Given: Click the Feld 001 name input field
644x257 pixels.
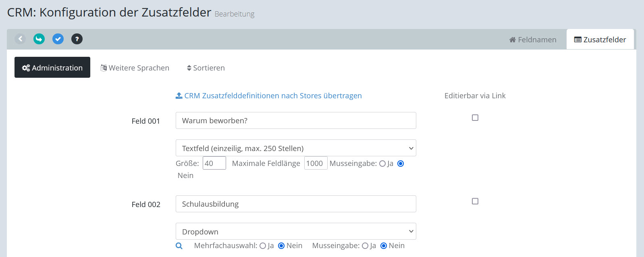Looking at the screenshot, I should [x=296, y=121].
